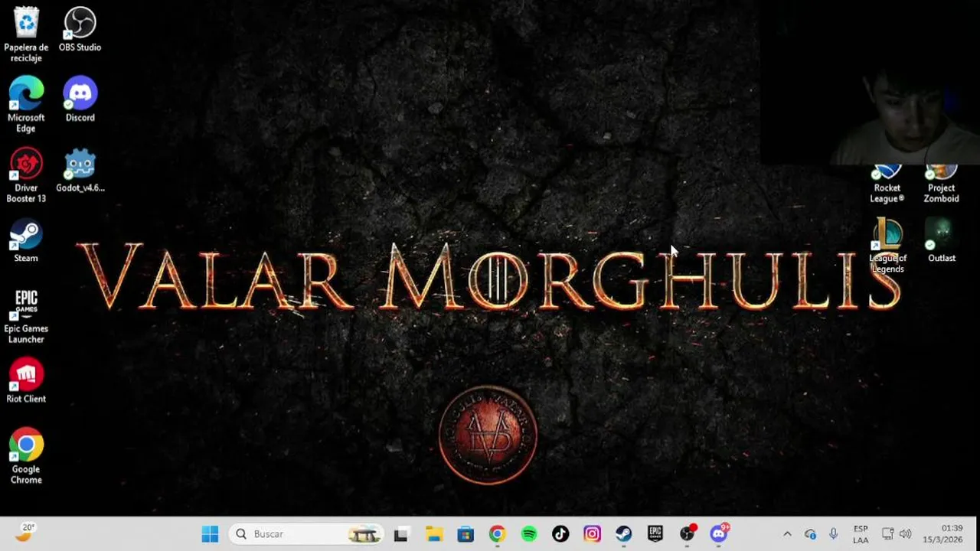Select the Godot_v4.6 desktop icon
The image size is (980, 551).
coord(80,170)
